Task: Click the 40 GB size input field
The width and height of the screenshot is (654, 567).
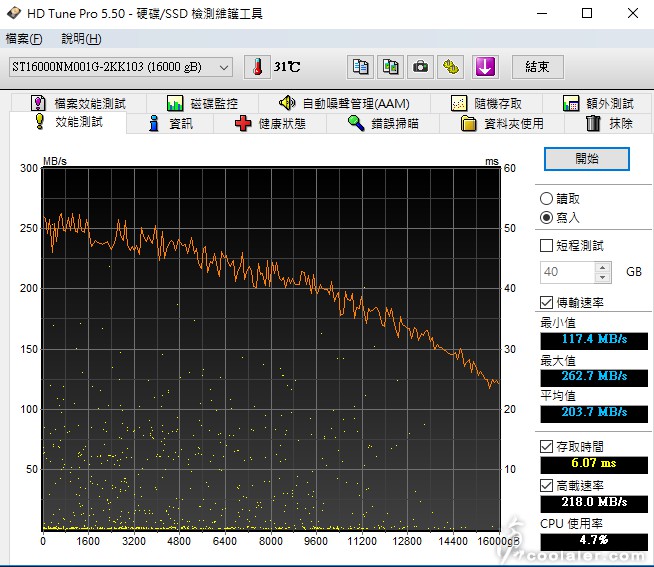Action: pyautogui.click(x=567, y=272)
